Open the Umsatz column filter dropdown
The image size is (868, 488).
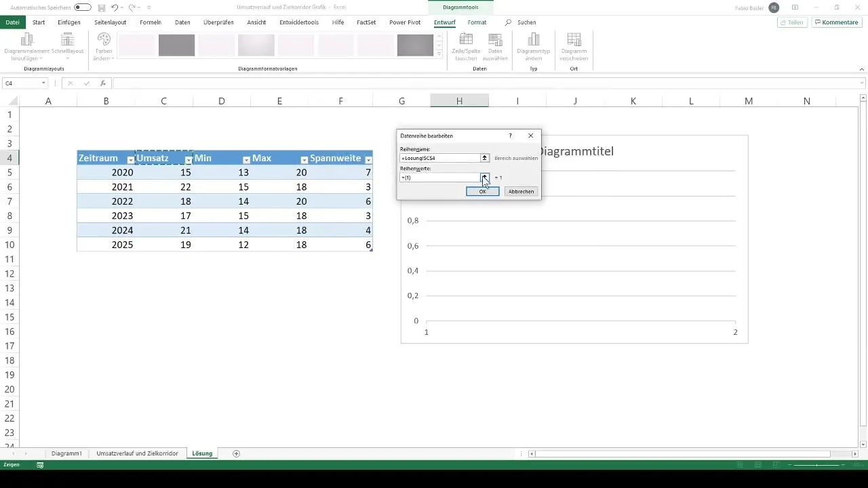click(189, 160)
